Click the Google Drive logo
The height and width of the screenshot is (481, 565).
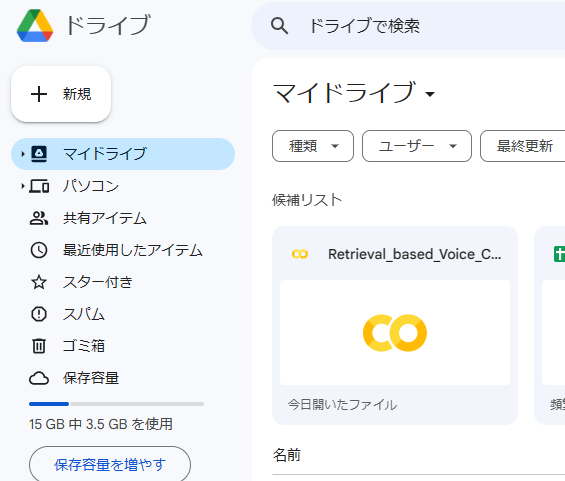pos(35,26)
